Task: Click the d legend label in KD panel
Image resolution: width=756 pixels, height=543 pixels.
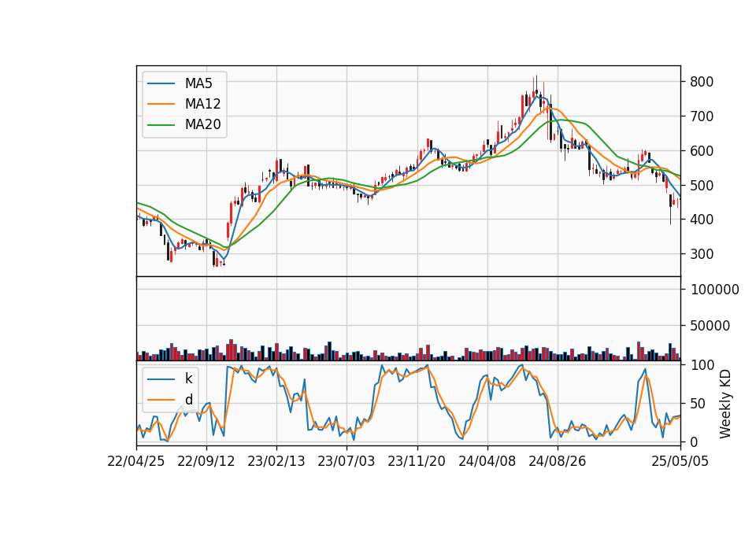Action: (x=188, y=400)
